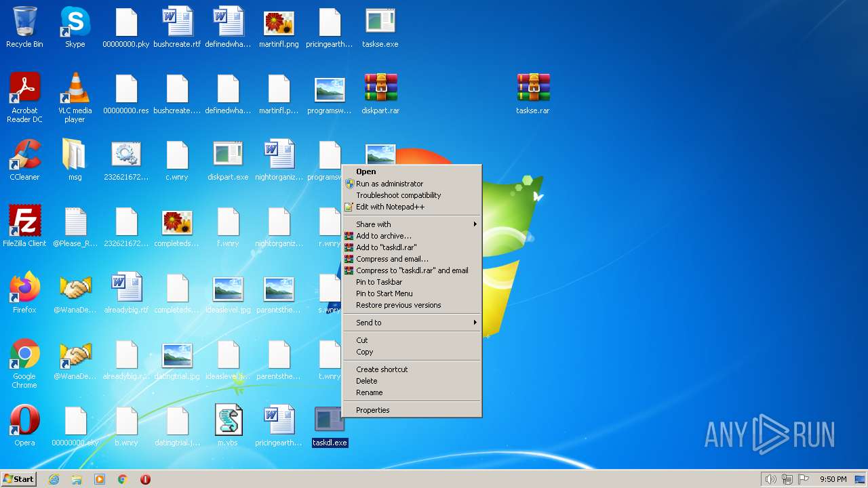The height and width of the screenshot is (488, 868).
Task: Open the volume tray icon
Action: tap(771, 479)
